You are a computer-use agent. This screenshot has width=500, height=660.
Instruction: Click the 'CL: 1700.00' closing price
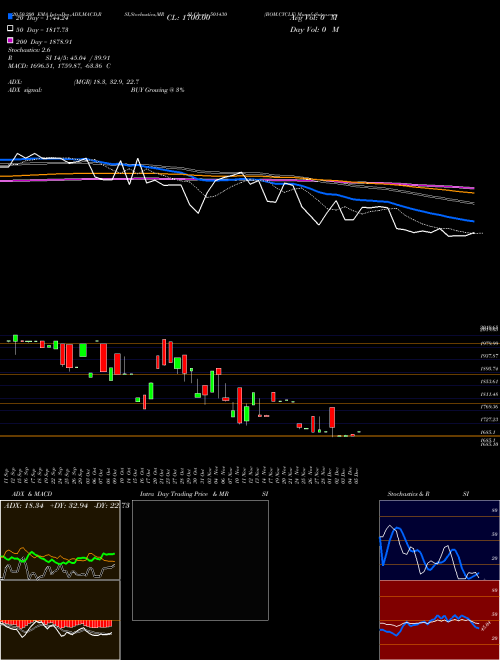(x=188, y=18)
